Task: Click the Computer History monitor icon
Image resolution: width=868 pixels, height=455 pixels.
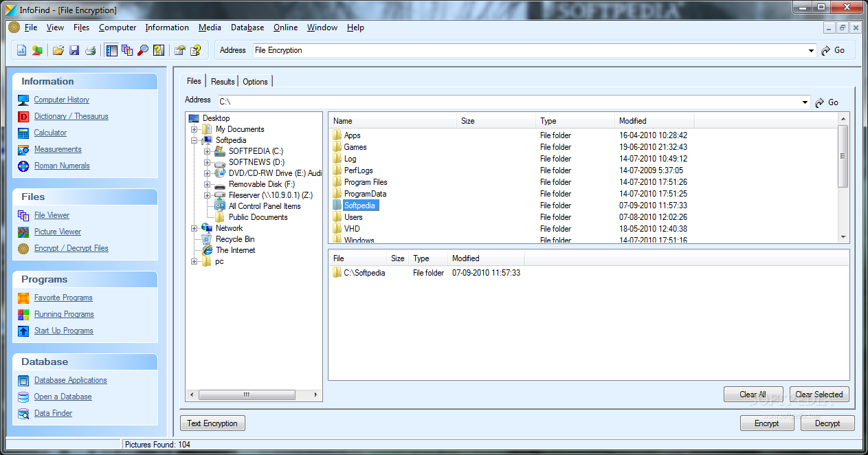Action: pyautogui.click(x=23, y=100)
